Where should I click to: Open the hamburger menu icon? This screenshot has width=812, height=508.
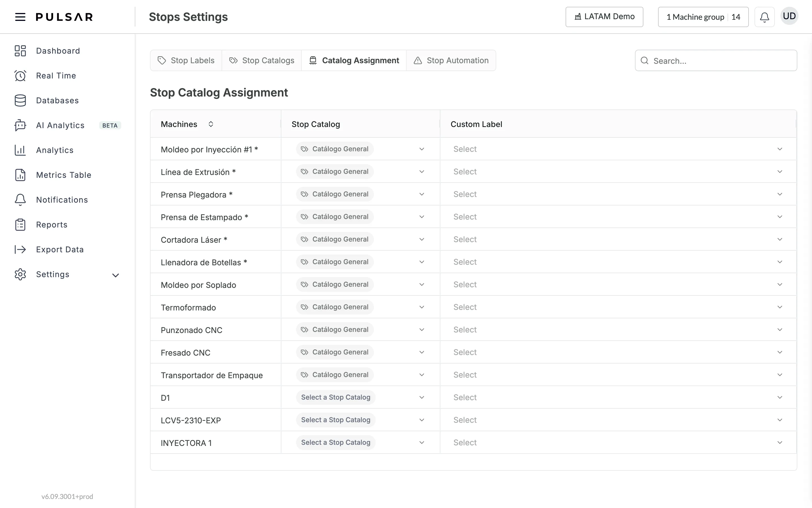click(20, 17)
